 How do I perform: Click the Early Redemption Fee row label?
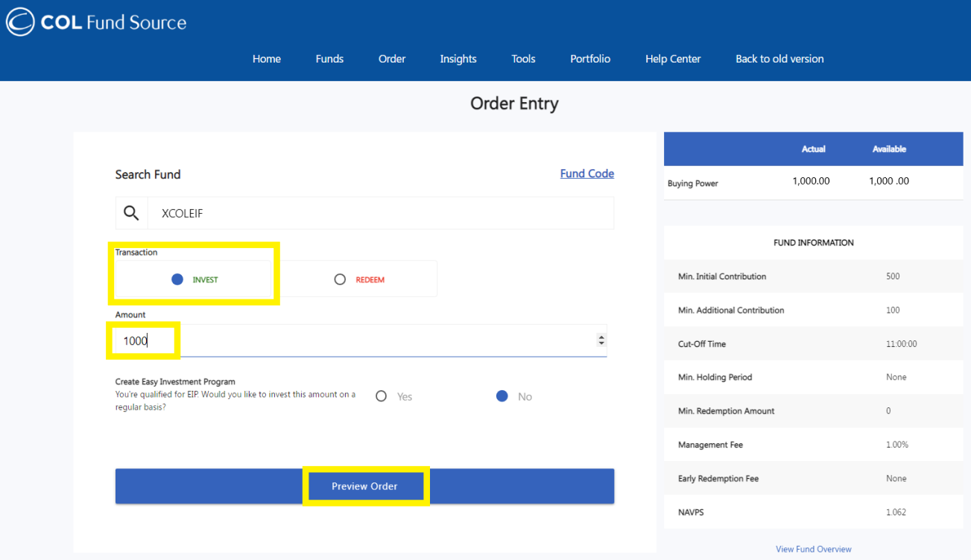pyautogui.click(x=718, y=479)
